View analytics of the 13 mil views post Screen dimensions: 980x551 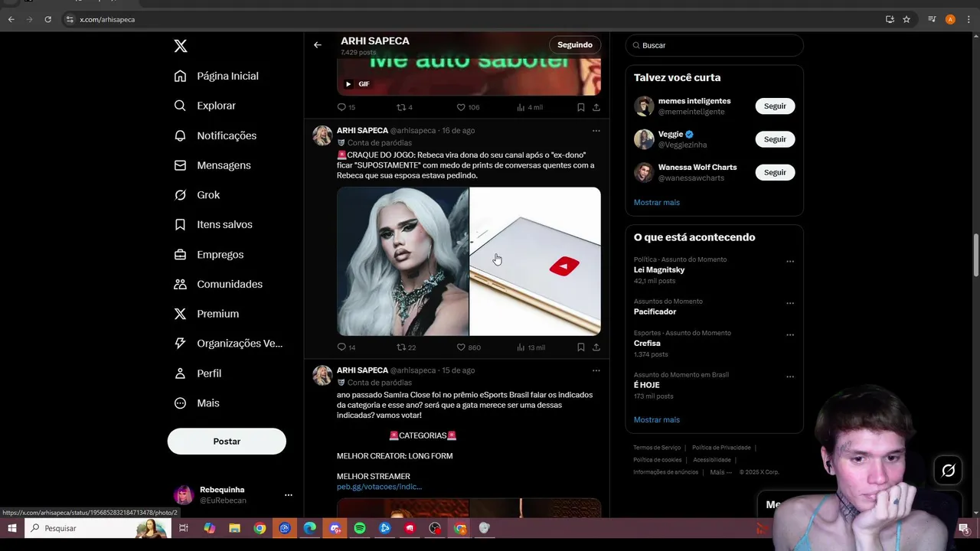[531, 347]
